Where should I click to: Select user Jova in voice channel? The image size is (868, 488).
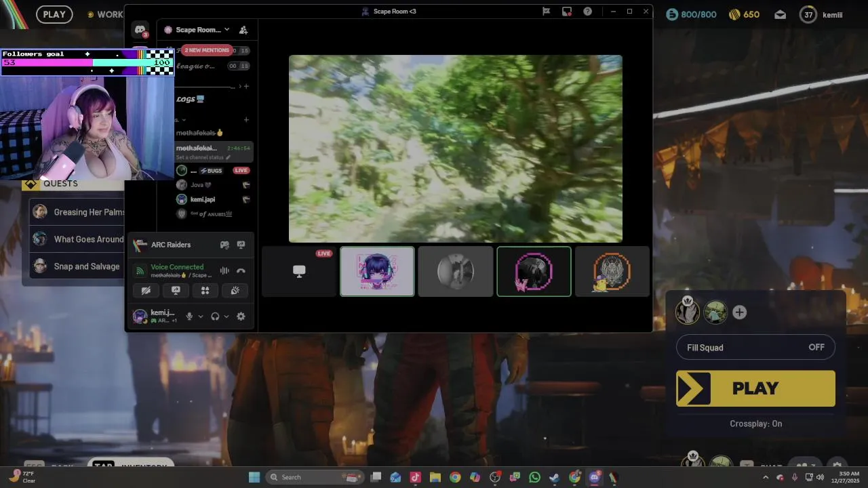click(x=213, y=185)
